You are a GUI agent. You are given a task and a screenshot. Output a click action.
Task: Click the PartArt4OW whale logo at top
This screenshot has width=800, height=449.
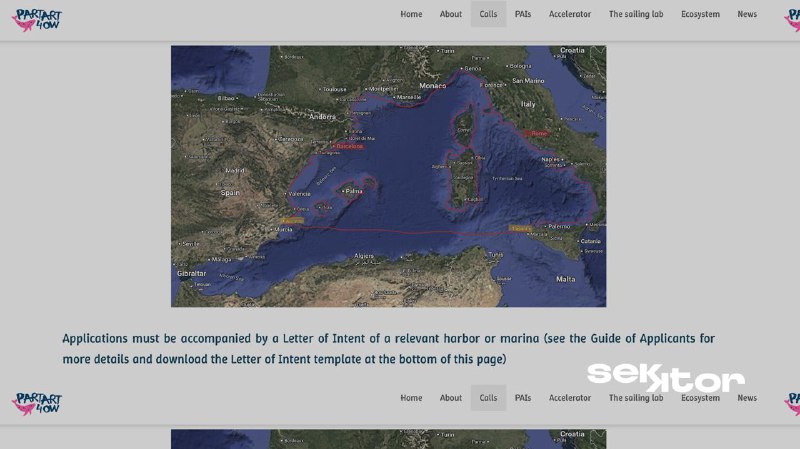point(37,20)
